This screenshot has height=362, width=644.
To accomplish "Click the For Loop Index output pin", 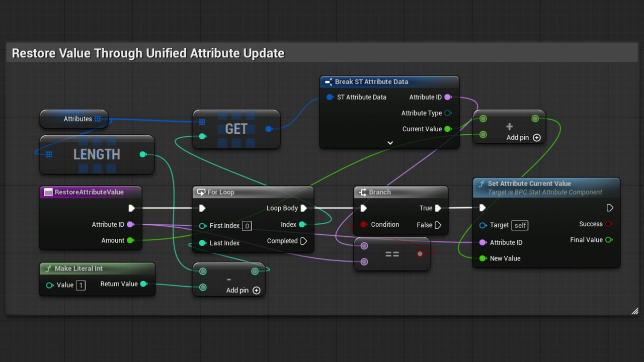I will (302, 224).
